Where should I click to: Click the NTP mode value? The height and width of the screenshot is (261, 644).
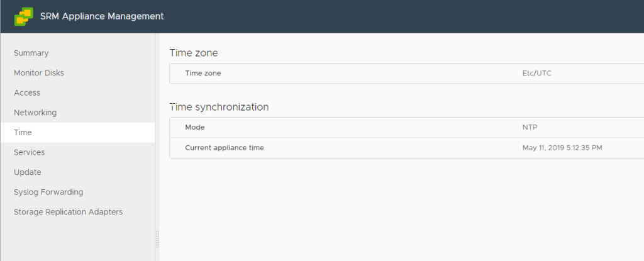(x=530, y=128)
